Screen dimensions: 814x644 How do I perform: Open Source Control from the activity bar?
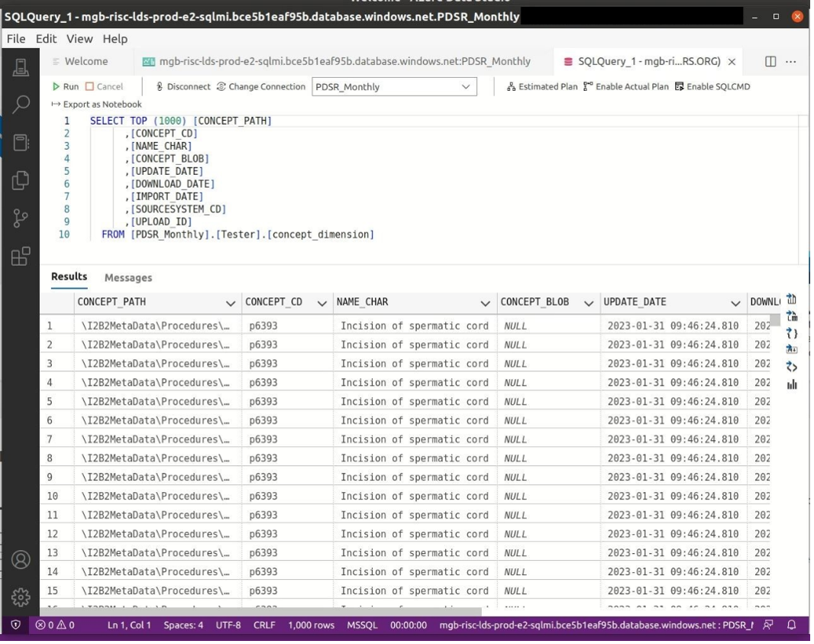tap(21, 218)
